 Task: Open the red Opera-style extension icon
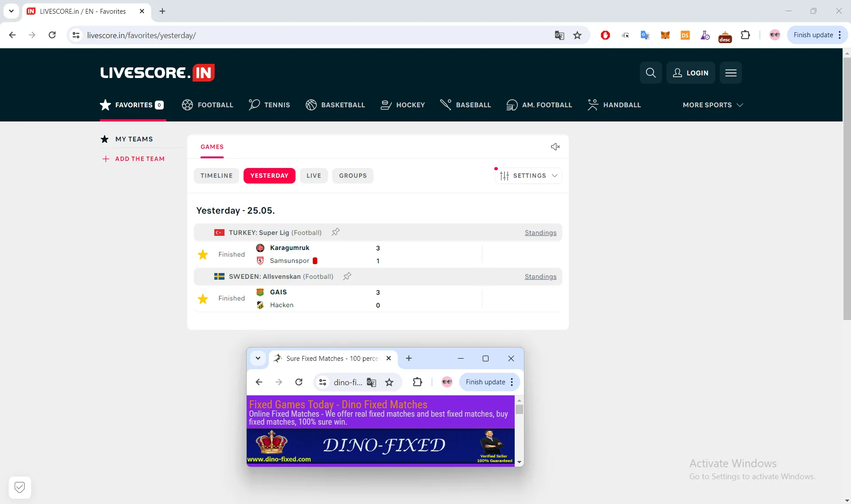coord(605,35)
